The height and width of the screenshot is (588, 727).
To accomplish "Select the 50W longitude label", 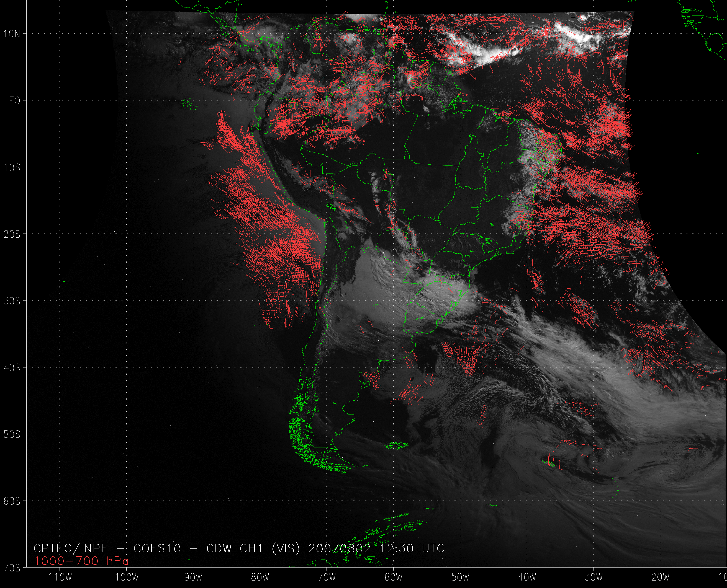I will click(460, 577).
